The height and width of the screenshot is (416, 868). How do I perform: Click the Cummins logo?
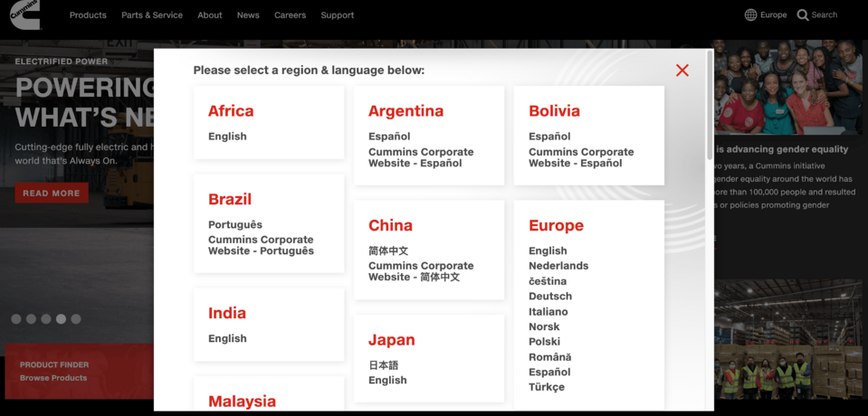[x=25, y=15]
